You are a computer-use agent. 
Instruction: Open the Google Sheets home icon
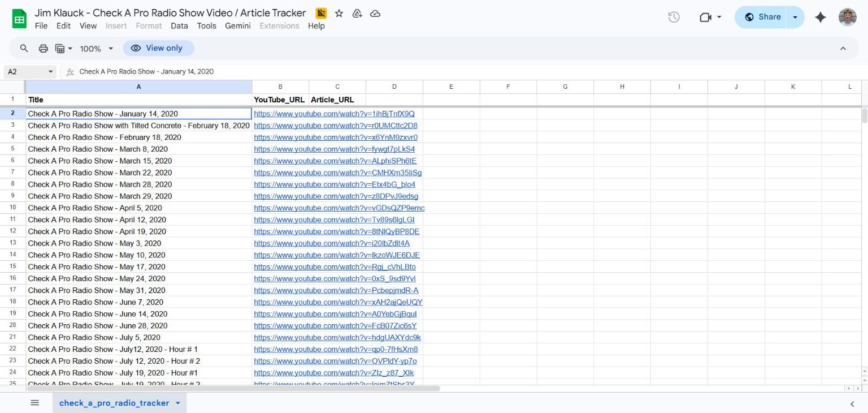click(19, 19)
